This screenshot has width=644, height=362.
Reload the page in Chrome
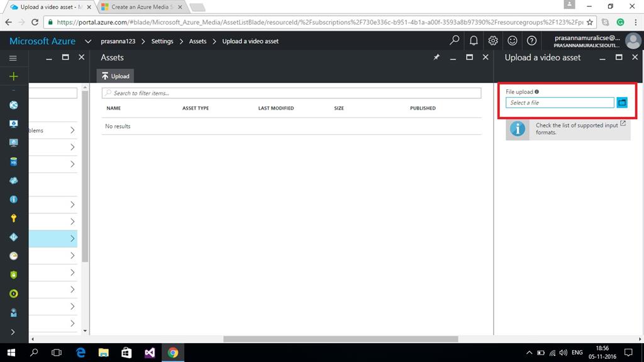coord(35,22)
